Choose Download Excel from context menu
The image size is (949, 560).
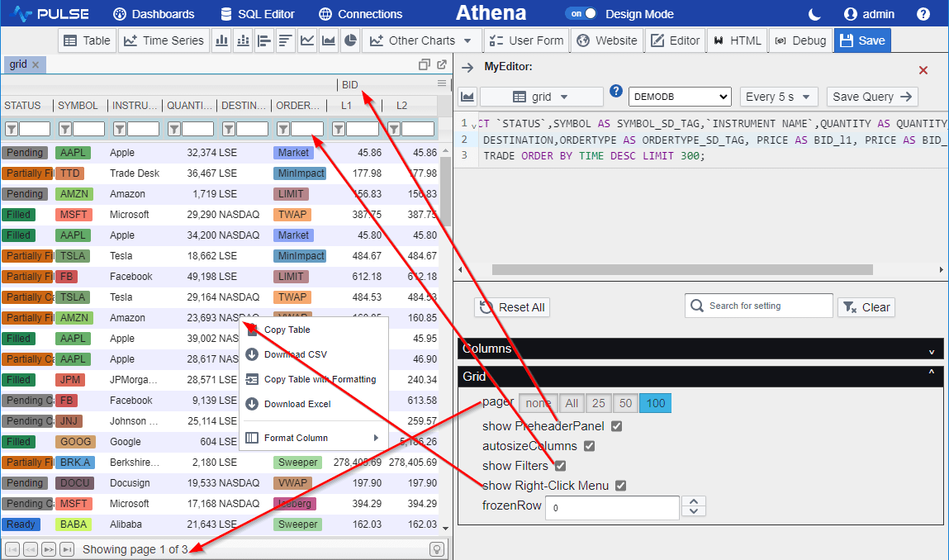314,405
